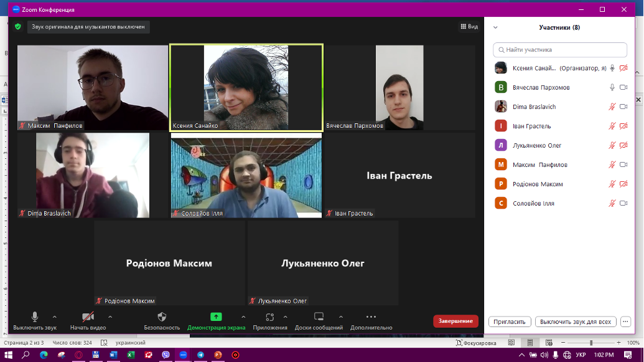
Task: Start camera with Начать видео
Action: pyautogui.click(x=88, y=317)
